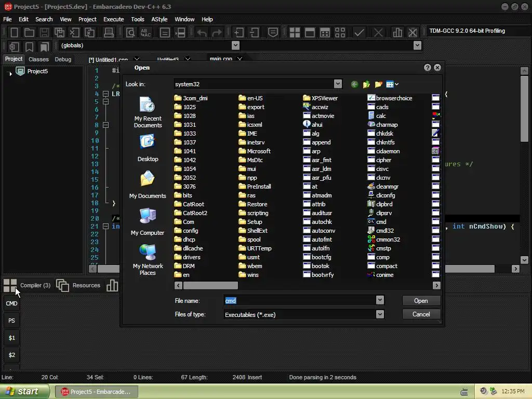Click the Find magnifier toolbar icon
The image size is (532, 399).
(130, 33)
